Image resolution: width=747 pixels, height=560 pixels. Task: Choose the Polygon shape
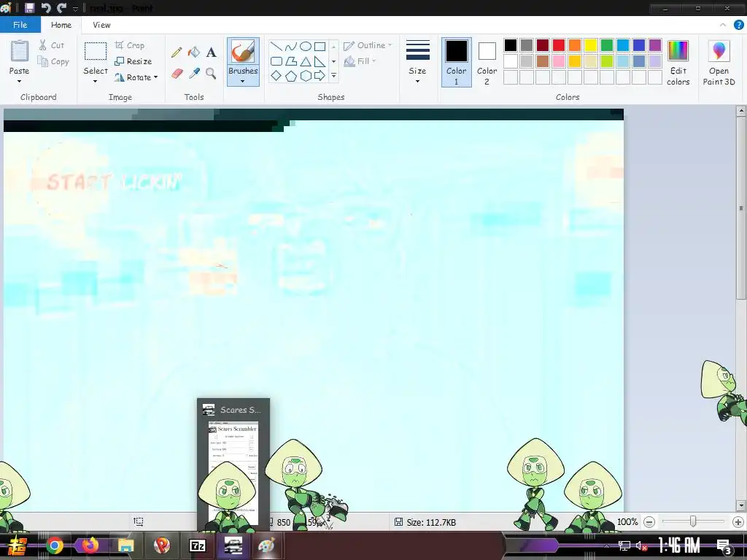click(290, 61)
